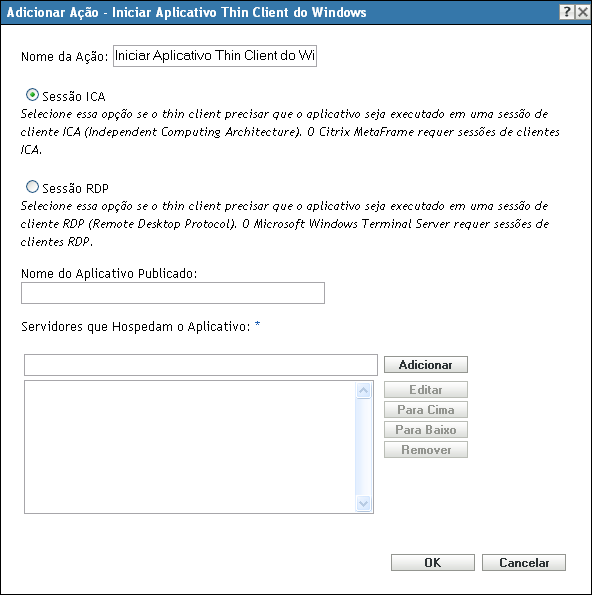592x595 pixels.
Task: Click the Adicionar button
Action: pyautogui.click(x=426, y=365)
